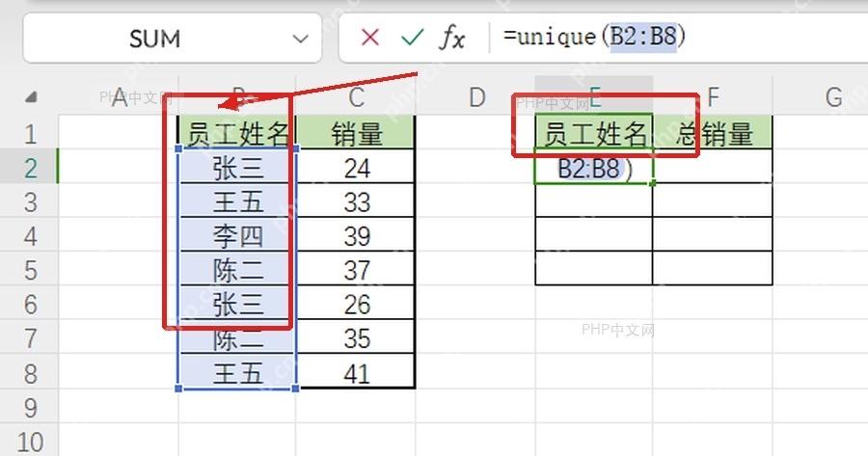Click empty cell F3 in result table
The height and width of the screenshot is (456, 868).
713,202
